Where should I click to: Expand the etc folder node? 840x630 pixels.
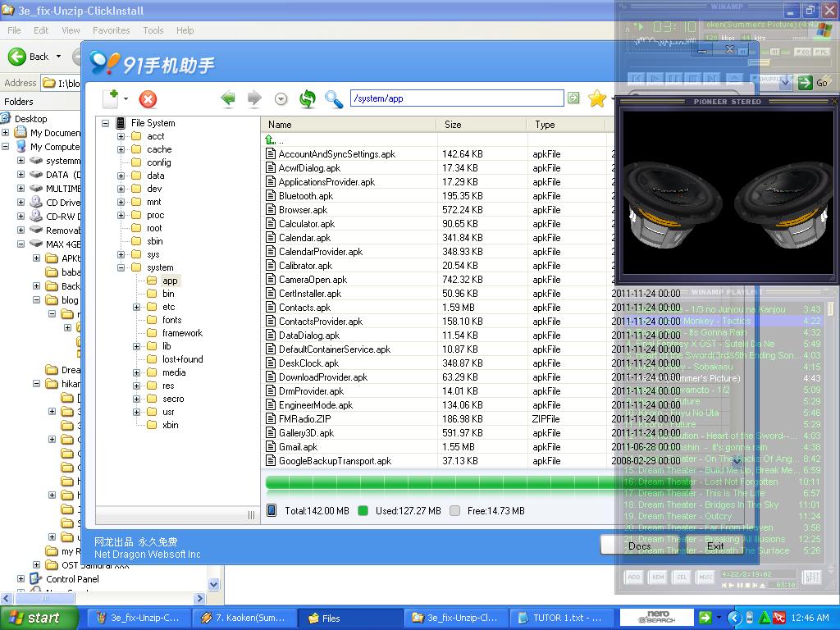click(x=137, y=307)
